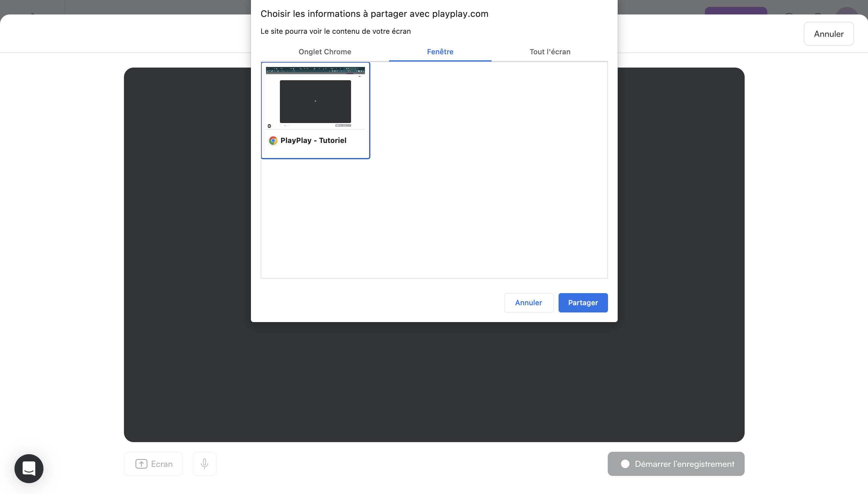Select the Fenêtre tab
This screenshot has width=868, height=494.
(440, 52)
